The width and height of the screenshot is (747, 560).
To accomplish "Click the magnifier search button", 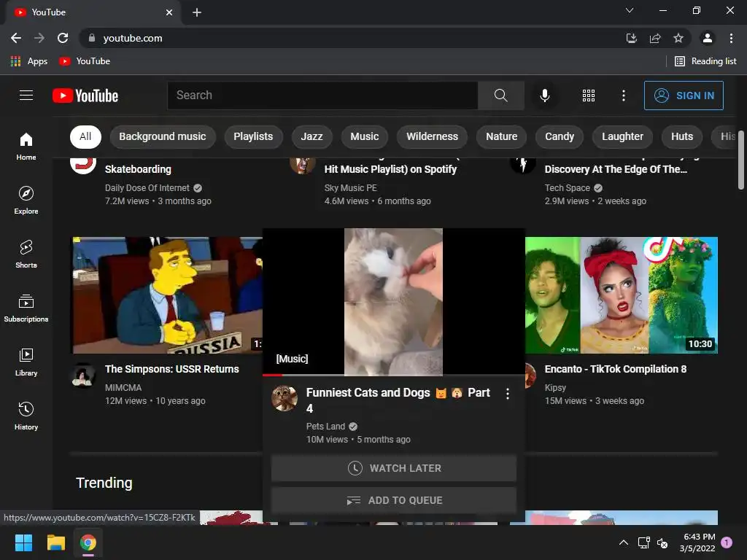I will (x=500, y=96).
